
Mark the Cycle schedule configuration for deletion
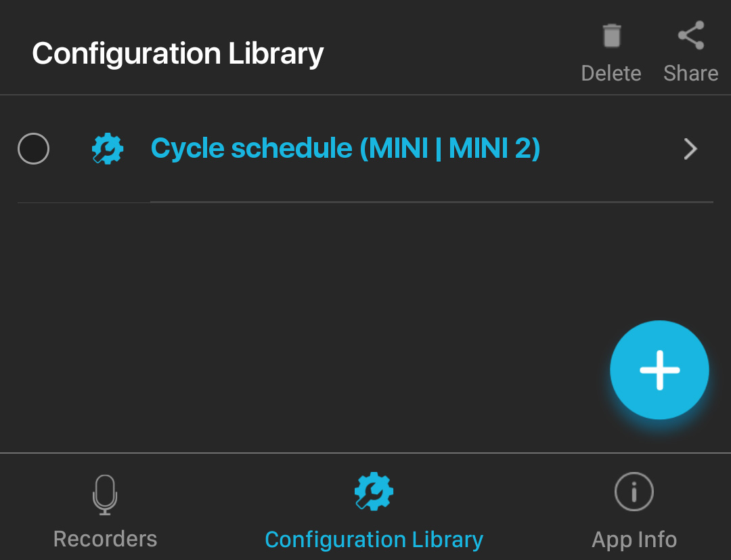(x=33, y=149)
